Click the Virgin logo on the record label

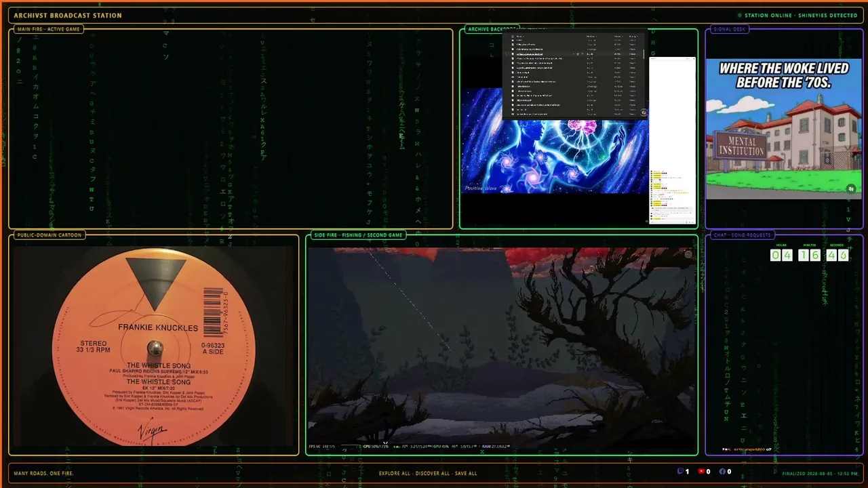pos(151,430)
